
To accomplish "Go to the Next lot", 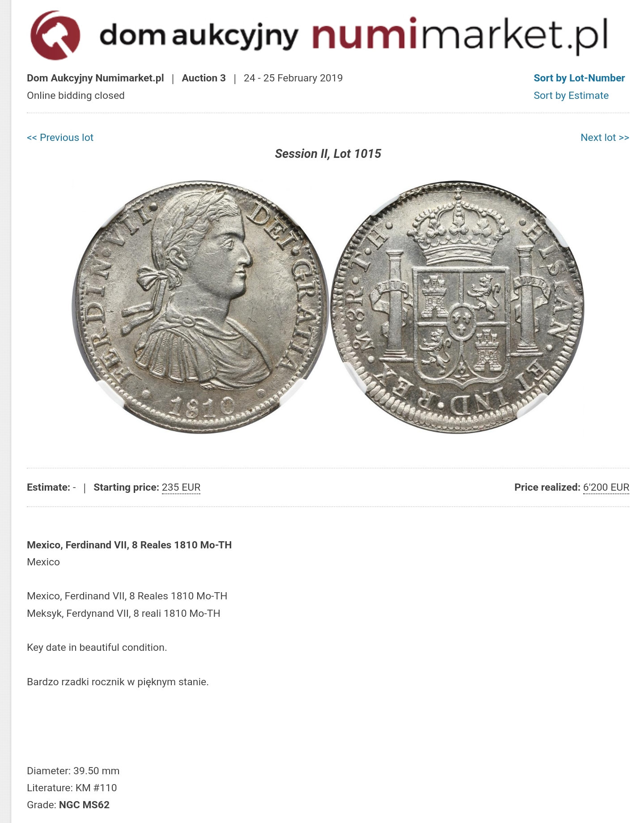I will (605, 137).
